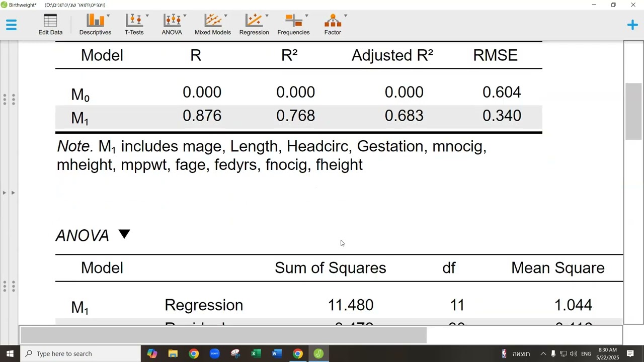Open Copilot from the taskbar
The width and height of the screenshot is (644, 362).
pyautogui.click(x=152, y=353)
